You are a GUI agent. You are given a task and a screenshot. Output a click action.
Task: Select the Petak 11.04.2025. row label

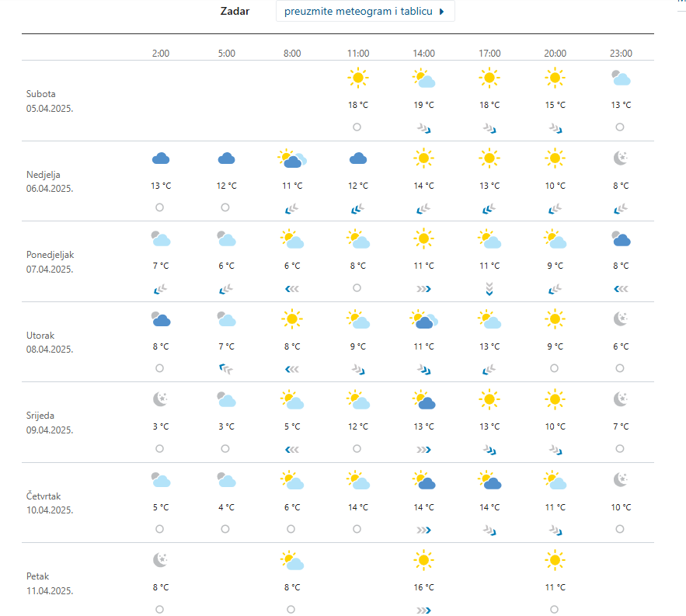[x=50, y=583]
